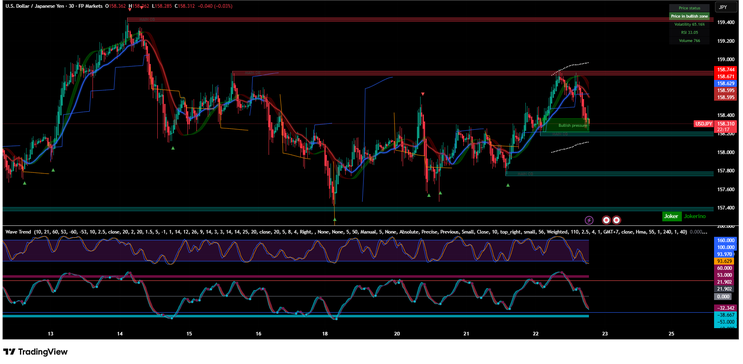Click the 159.000 price axis tick

click(725, 59)
